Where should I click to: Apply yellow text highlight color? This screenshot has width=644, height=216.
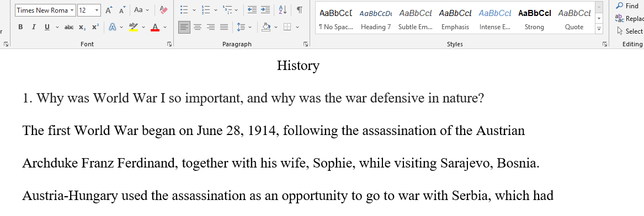[133, 27]
